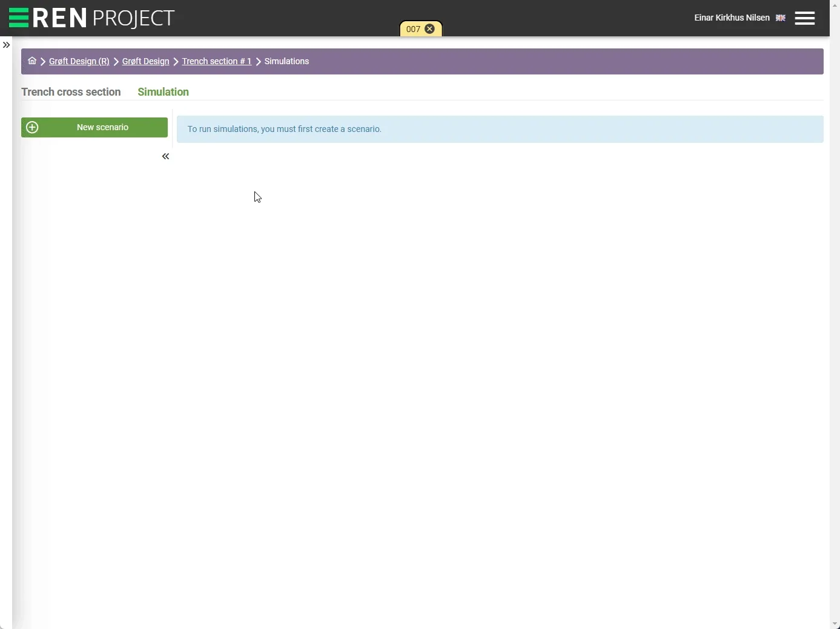Navigate to Trench section # 1 breadcrumb
Image resolution: width=840 pixels, height=629 pixels.
pos(217,61)
